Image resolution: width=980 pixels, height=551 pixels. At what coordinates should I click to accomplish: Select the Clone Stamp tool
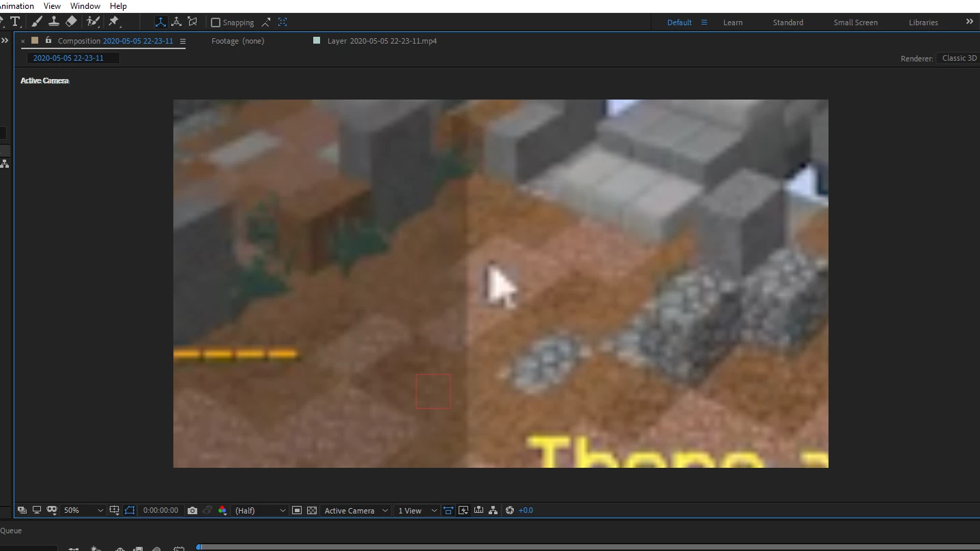tap(54, 22)
